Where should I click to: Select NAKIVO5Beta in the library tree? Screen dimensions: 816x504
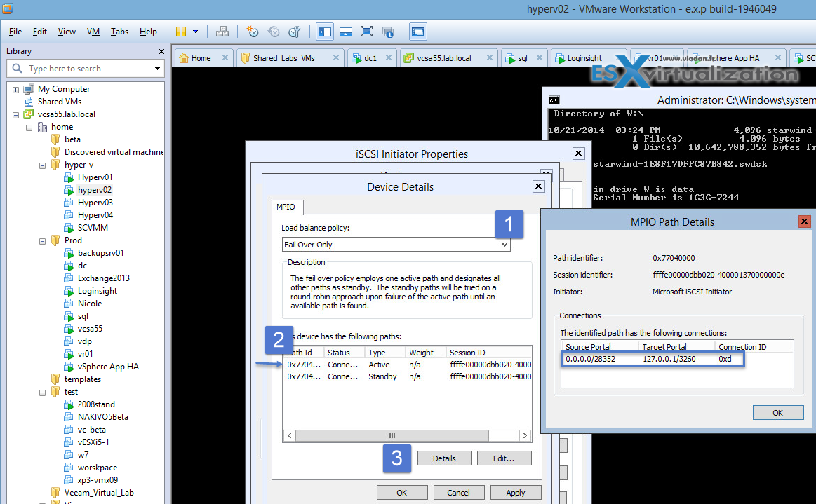click(102, 417)
